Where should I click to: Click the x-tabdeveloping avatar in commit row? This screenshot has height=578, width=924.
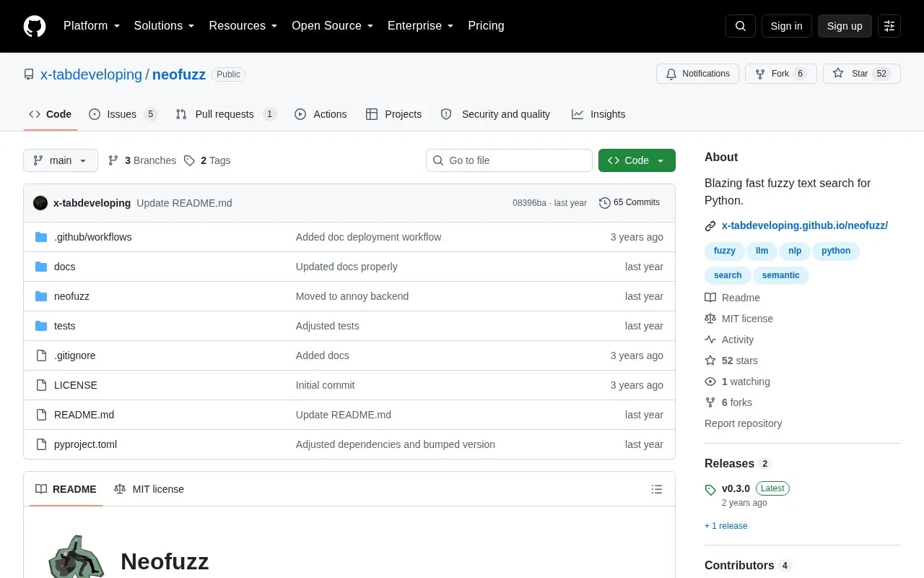(x=40, y=203)
